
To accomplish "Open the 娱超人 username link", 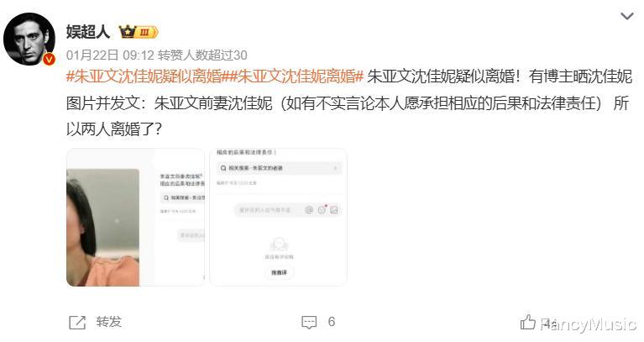I will (x=88, y=32).
